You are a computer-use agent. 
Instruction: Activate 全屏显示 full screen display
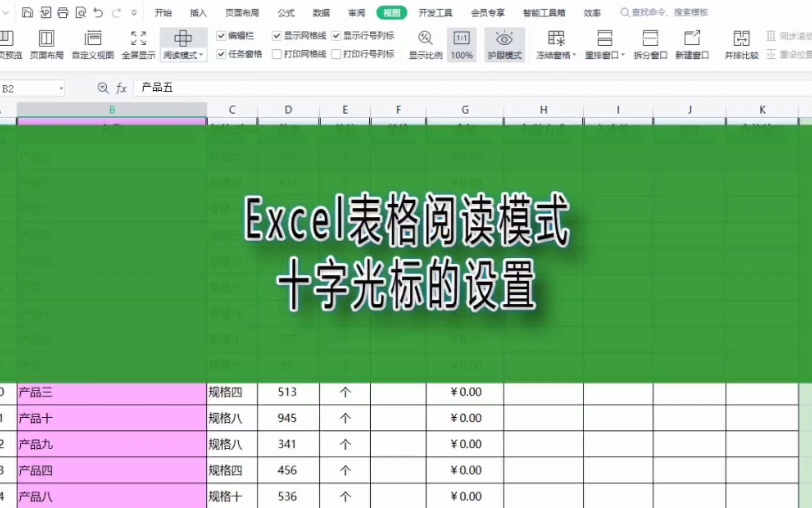click(x=138, y=45)
